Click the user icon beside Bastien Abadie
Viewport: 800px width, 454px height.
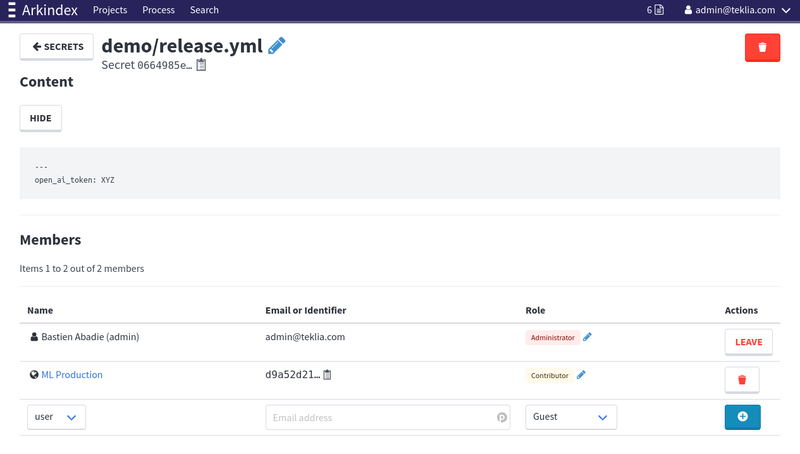click(x=34, y=337)
